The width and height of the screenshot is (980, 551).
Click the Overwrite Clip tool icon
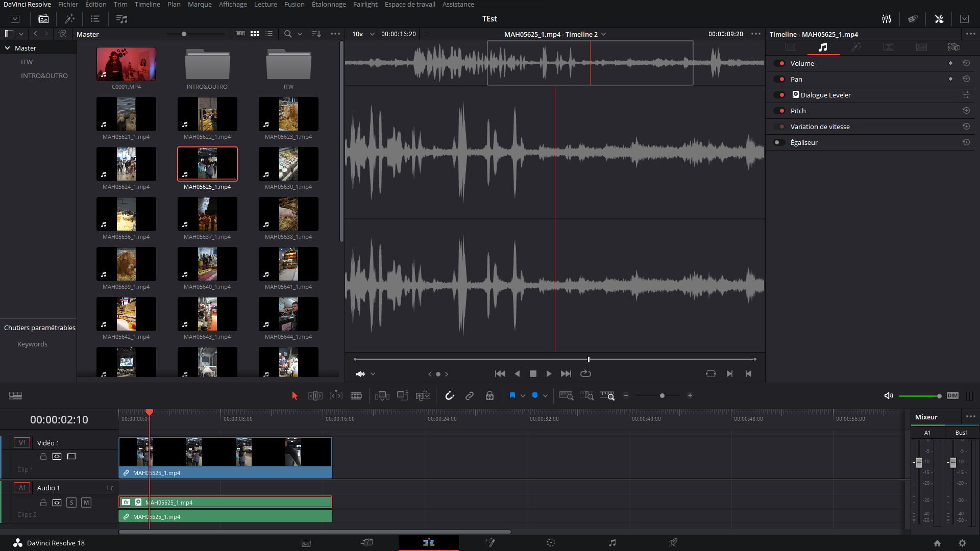(x=403, y=395)
